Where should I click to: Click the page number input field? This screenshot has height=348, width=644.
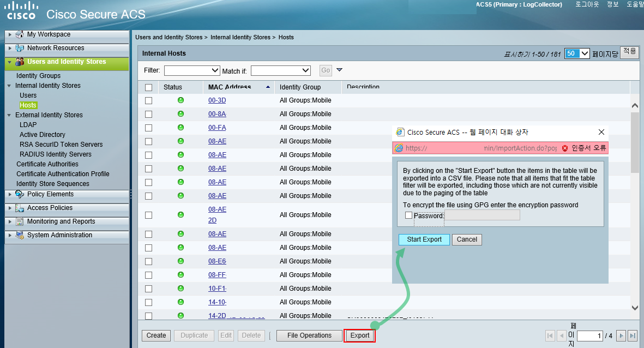(x=590, y=336)
